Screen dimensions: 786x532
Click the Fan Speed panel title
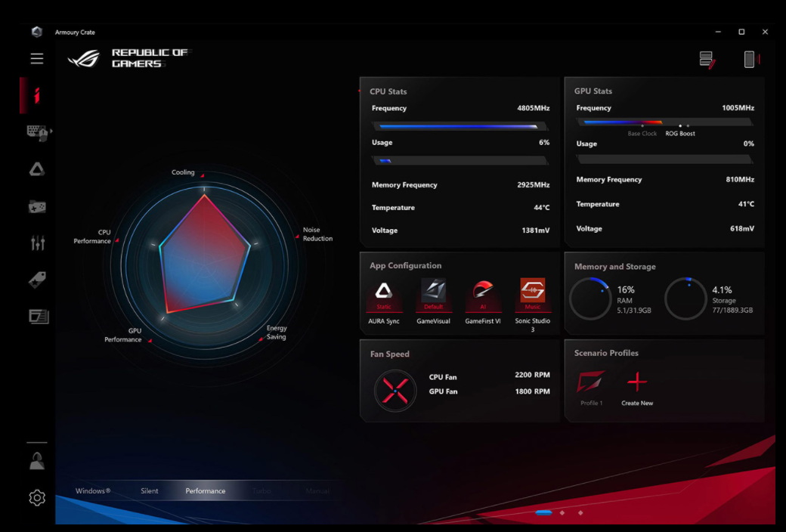click(x=389, y=354)
